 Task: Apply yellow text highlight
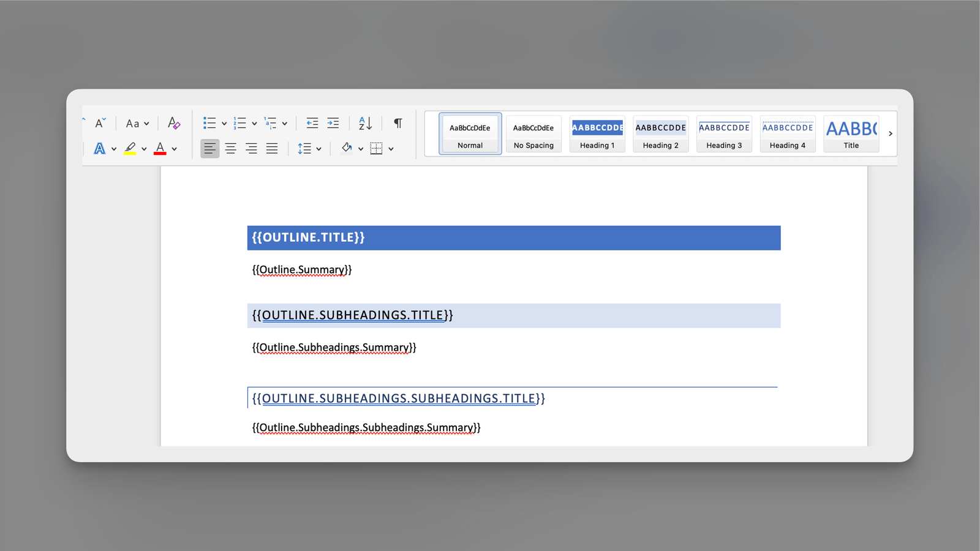pos(130,148)
